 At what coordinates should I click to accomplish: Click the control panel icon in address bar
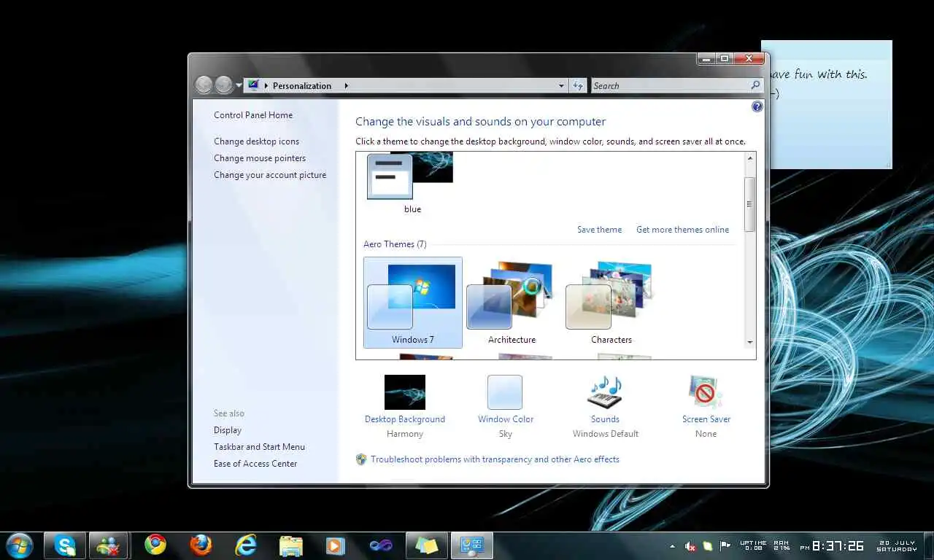(x=253, y=85)
